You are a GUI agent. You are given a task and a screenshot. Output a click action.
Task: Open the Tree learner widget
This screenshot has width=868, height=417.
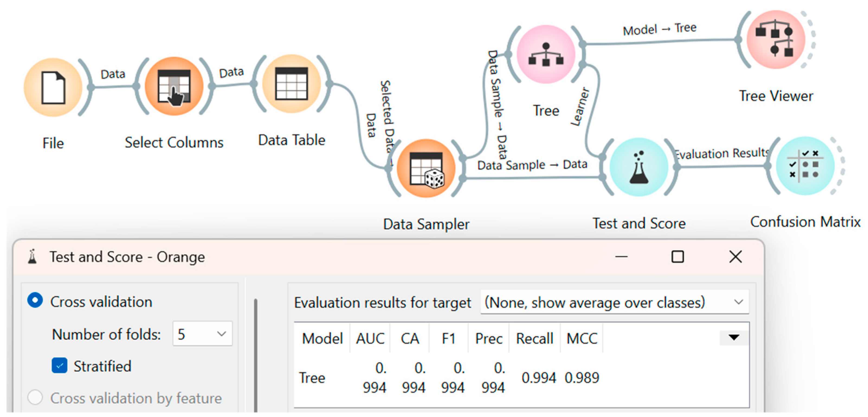click(546, 54)
